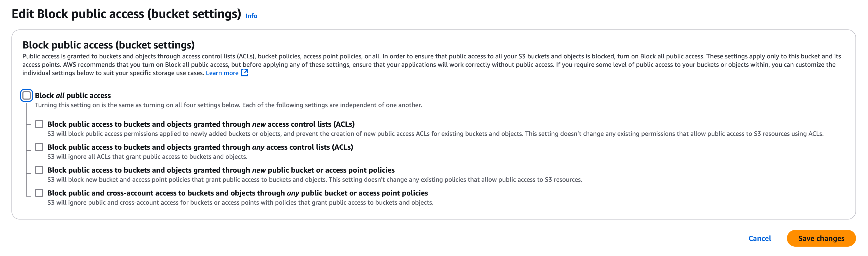Image resolution: width=868 pixels, height=256 pixels.
Task: Tick the checkbox for blocking any ACLs
Action: 39,147
